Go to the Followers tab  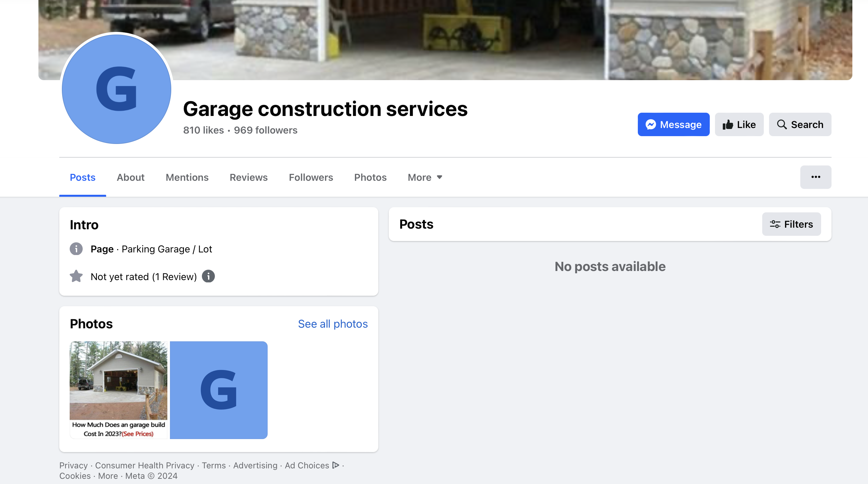[x=311, y=177]
